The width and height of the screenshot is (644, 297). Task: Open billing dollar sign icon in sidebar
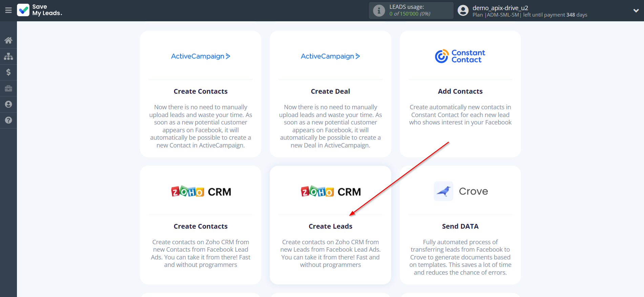(8, 72)
